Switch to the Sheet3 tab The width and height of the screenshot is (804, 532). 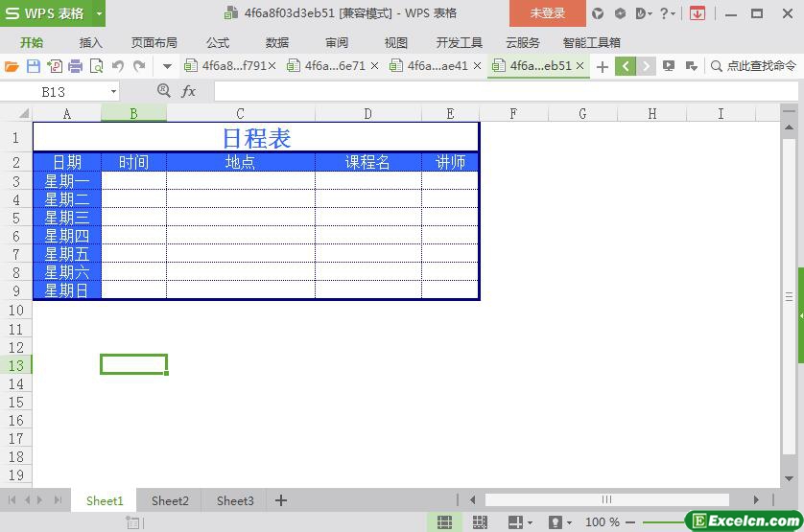(235, 500)
